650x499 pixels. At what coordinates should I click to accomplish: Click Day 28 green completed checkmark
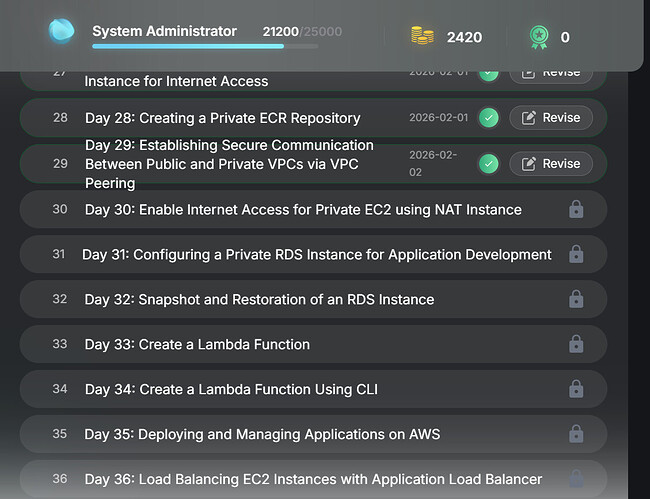click(x=488, y=118)
